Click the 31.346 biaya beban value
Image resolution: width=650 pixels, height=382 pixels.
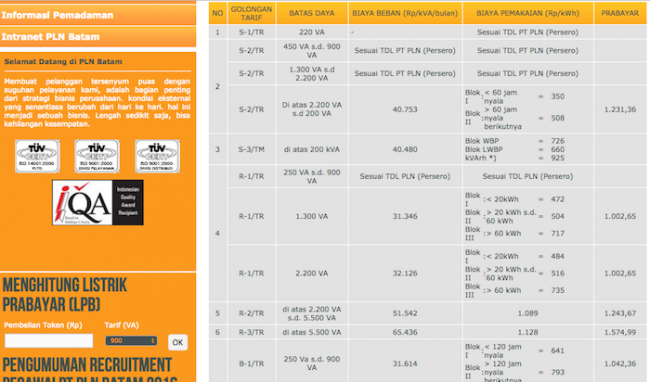[x=405, y=216]
